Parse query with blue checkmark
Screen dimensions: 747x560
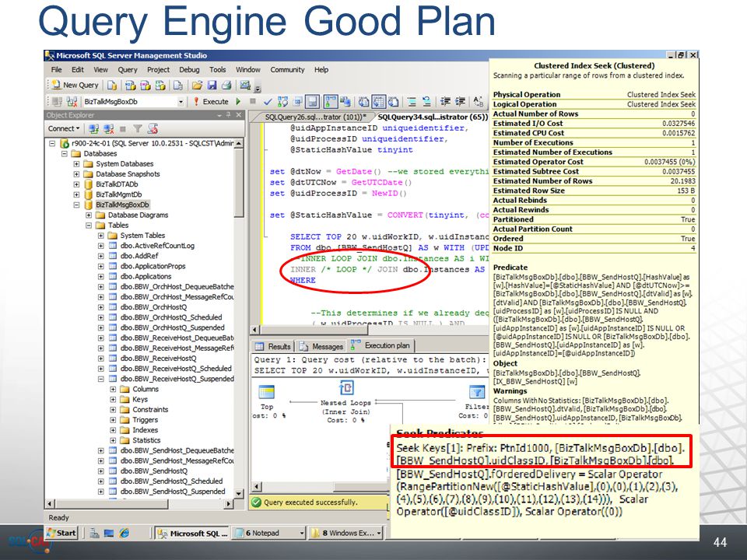[268, 101]
